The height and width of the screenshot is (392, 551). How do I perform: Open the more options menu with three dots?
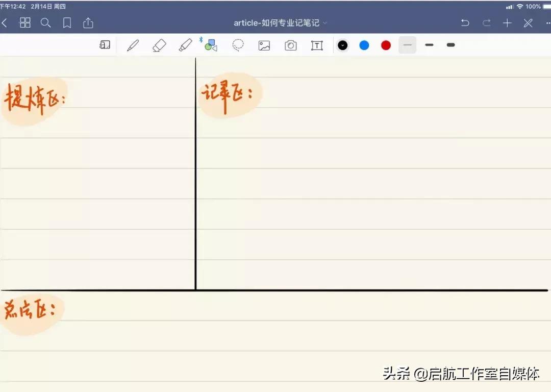[548, 22]
